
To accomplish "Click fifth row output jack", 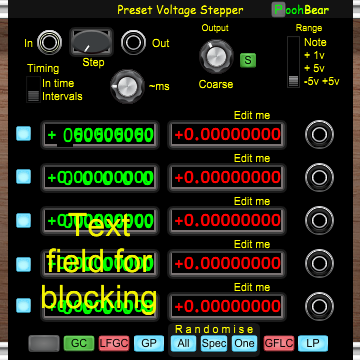I will [319, 306].
